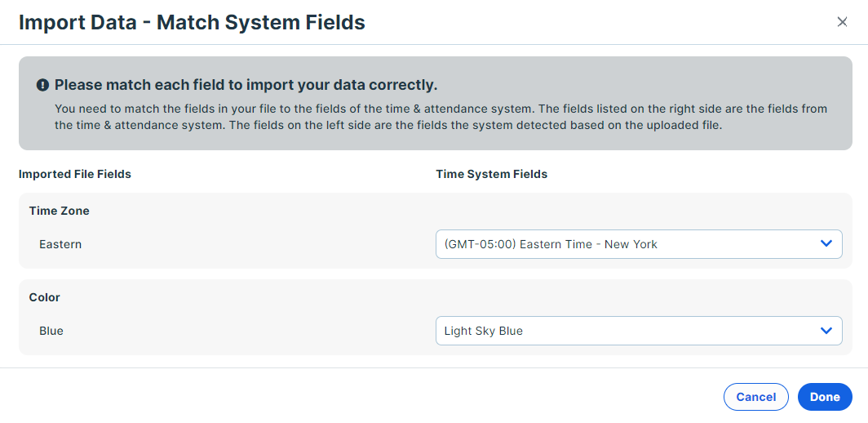This screenshot has height=423, width=868.
Task: Click the Eastern imported value
Action: (60, 244)
